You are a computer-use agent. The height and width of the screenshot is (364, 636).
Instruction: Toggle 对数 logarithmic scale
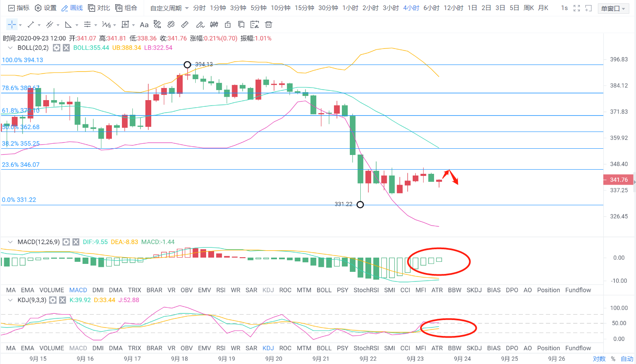tap(599, 359)
